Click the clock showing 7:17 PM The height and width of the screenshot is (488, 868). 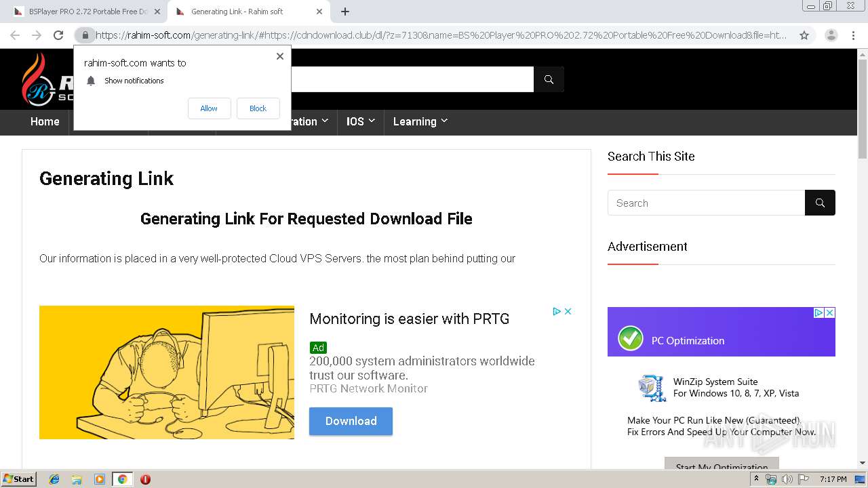[833, 479]
